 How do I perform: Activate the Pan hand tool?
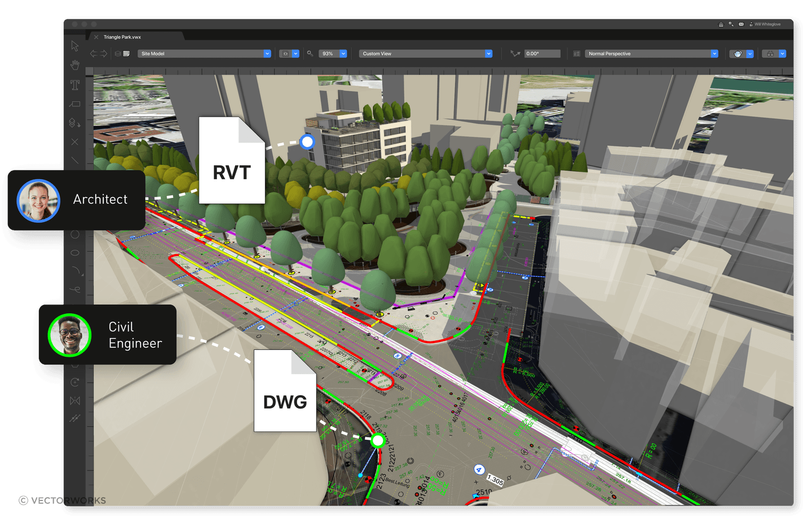(x=75, y=65)
